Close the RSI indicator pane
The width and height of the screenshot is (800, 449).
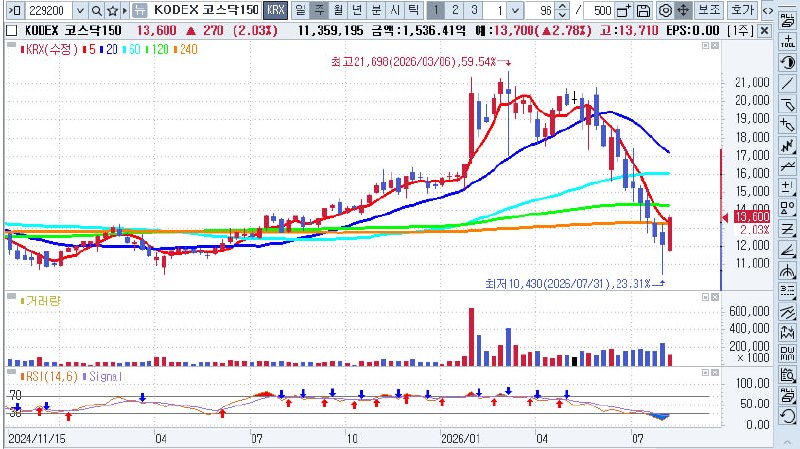pyautogui.click(x=715, y=373)
